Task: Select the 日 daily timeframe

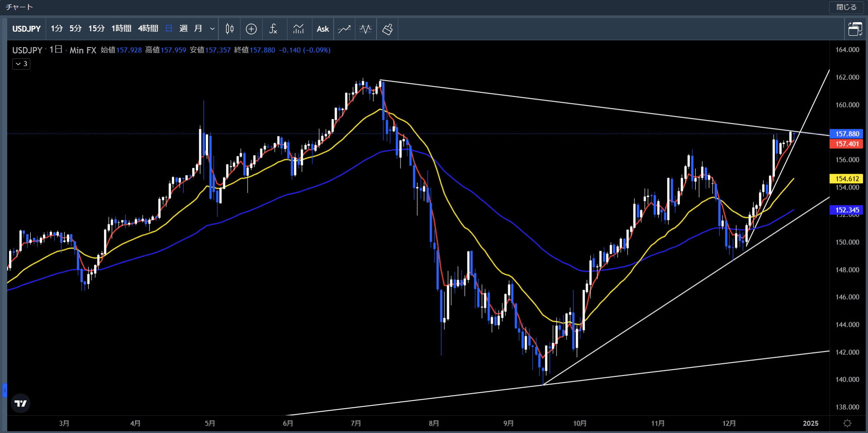Action: (x=169, y=29)
